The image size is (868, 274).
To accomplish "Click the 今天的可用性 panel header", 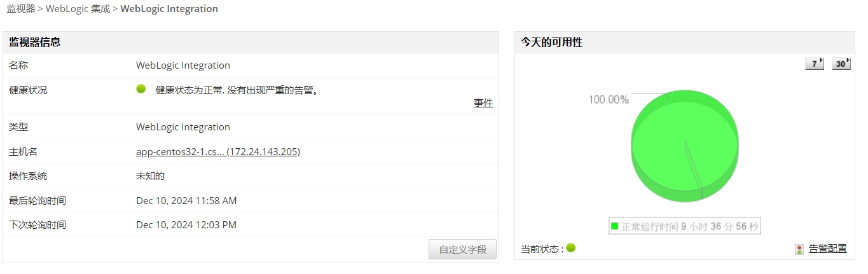I will click(x=551, y=43).
